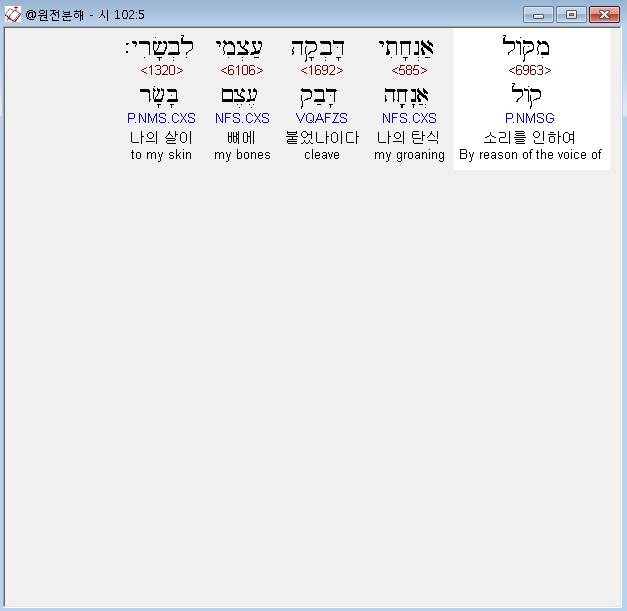Select the Hebrew word above <1692>
The height and width of the screenshot is (611, 627).
tap(318, 49)
